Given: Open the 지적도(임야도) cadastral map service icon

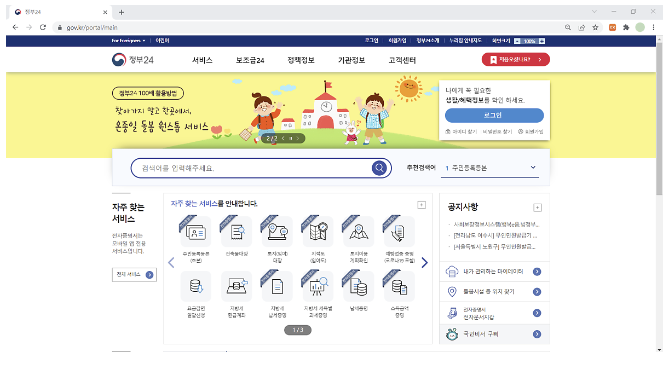Looking at the screenshot, I should click(x=318, y=232).
